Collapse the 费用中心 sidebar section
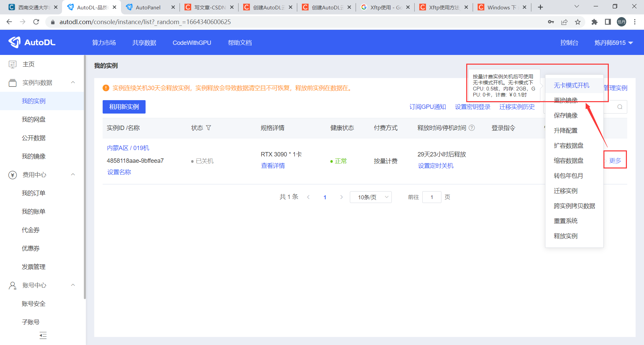 (73, 175)
